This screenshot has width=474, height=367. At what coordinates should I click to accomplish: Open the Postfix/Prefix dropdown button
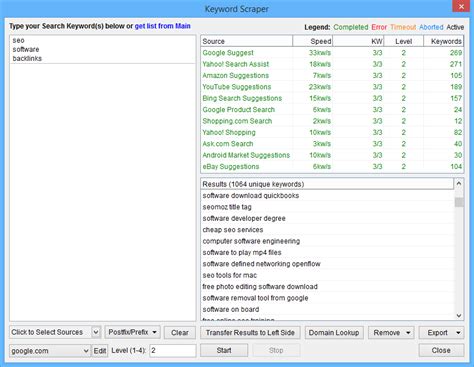(x=132, y=332)
